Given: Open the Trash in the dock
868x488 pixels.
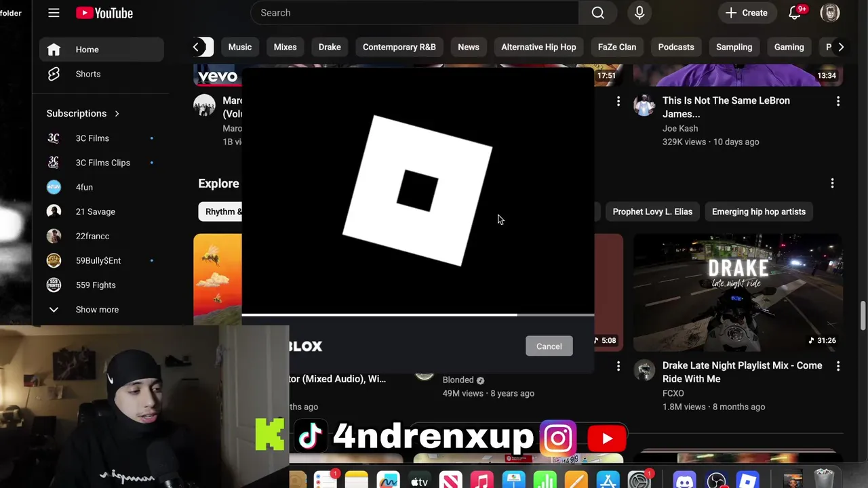Looking at the screenshot, I should (824, 479).
